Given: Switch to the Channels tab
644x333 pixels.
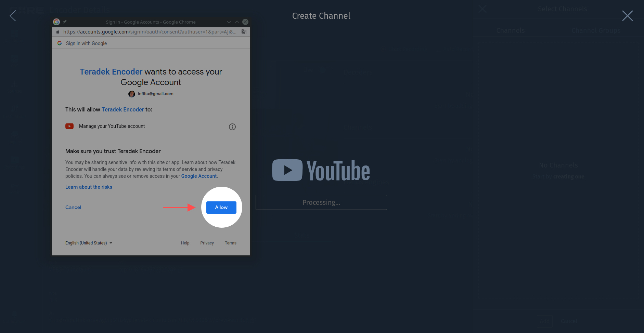Looking at the screenshot, I should coord(510,30).
